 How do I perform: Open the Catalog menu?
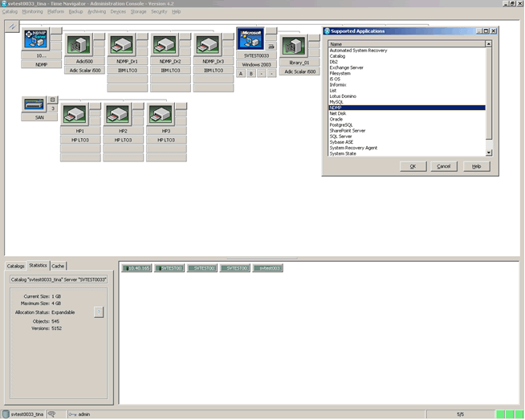click(10, 12)
